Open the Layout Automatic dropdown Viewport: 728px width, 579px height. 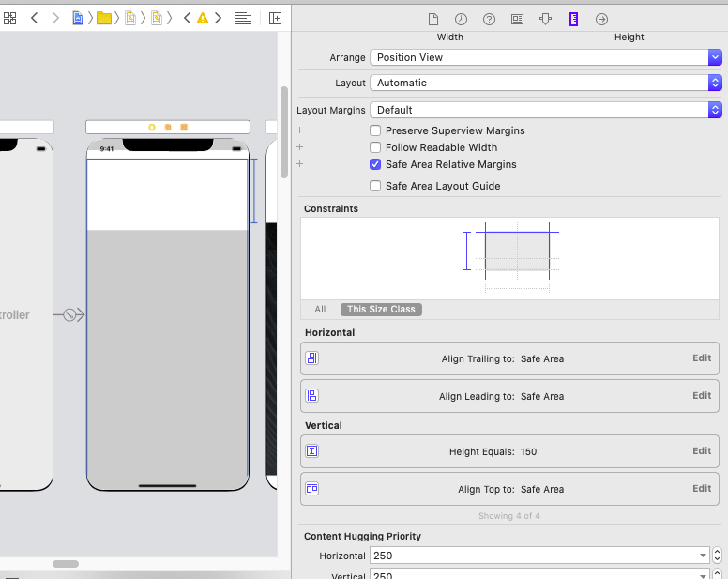point(546,83)
